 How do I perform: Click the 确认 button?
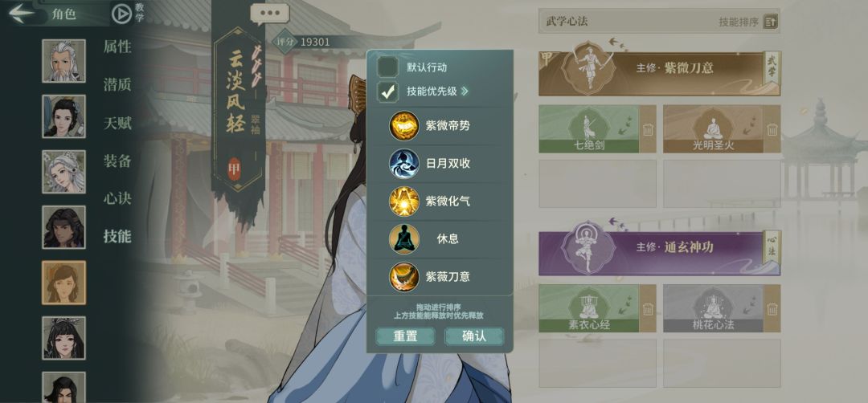pos(474,336)
